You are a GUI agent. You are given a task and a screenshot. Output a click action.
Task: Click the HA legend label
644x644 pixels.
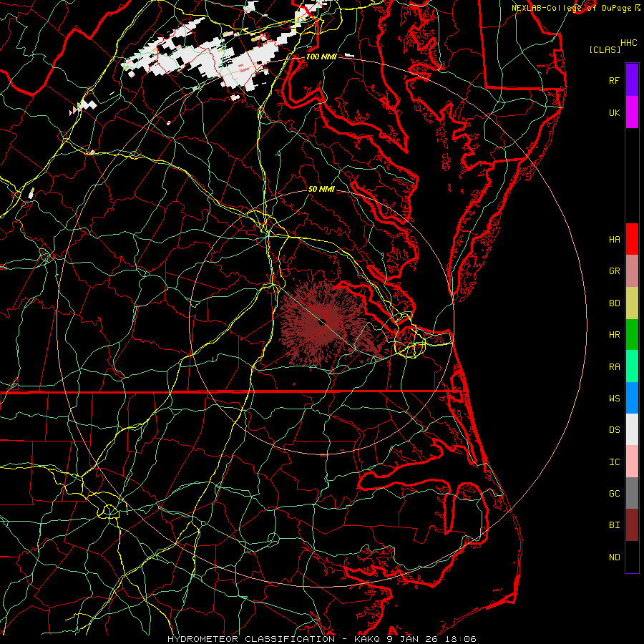614,239
